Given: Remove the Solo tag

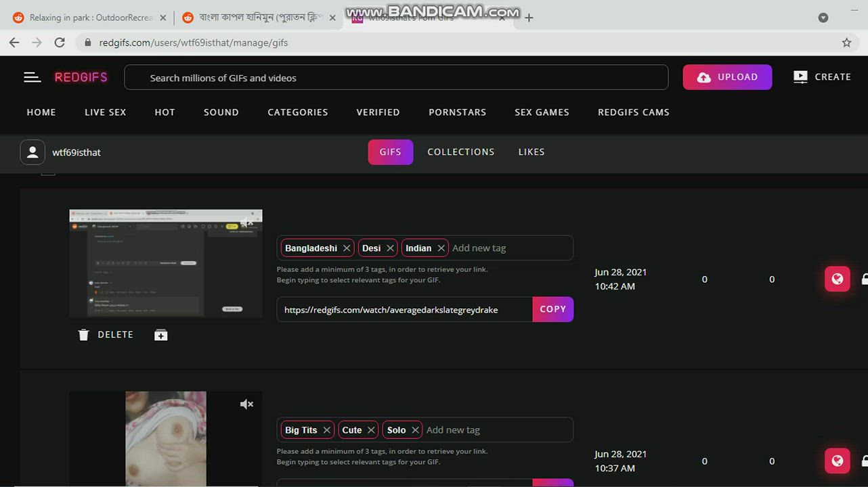Looking at the screenshot, I should (415, 430).
